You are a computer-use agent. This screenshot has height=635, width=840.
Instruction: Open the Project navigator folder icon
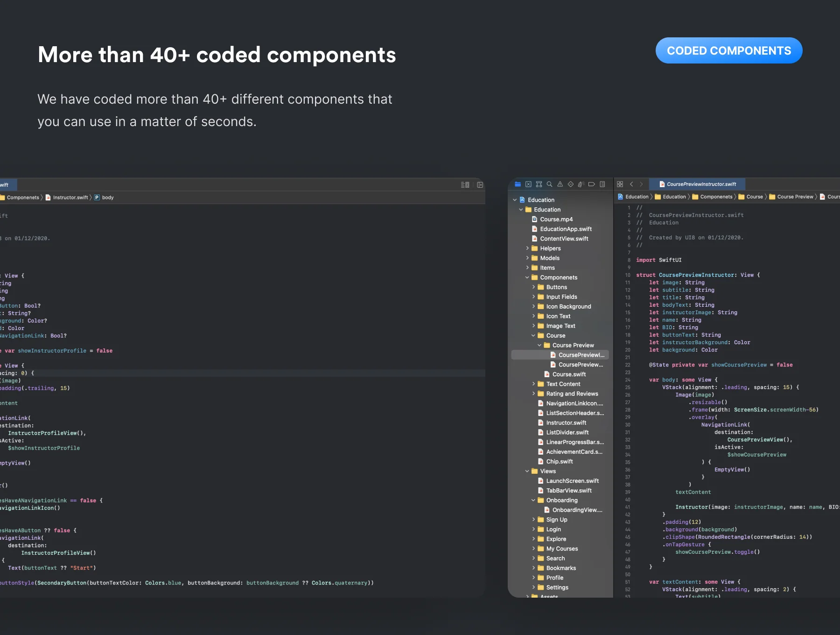click(518, 184)
